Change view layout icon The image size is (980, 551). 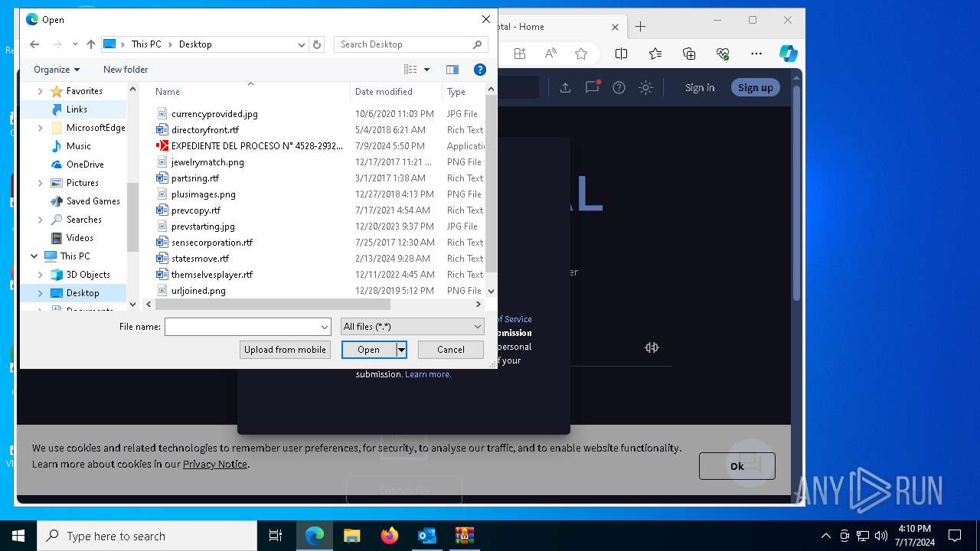coord(411,70)
